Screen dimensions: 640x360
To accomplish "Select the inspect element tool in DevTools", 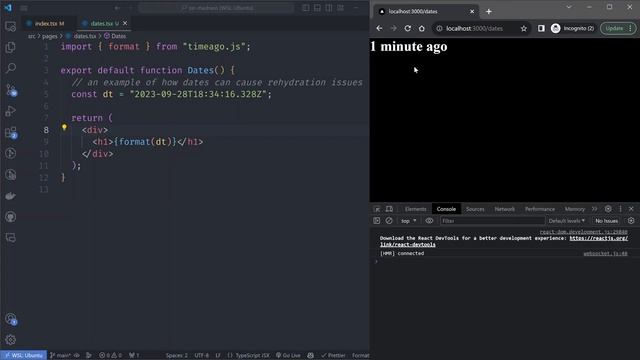I will tap(377, 209).
